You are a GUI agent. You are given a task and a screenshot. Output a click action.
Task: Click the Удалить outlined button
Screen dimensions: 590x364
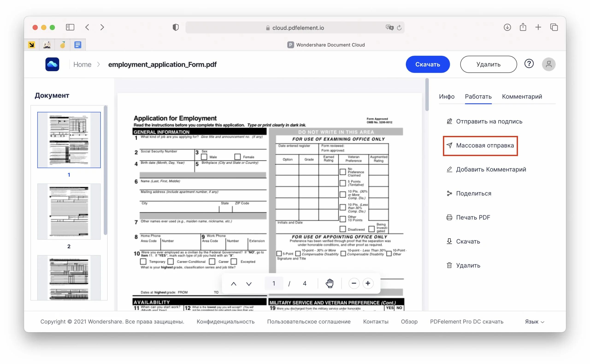click(488, 64)
